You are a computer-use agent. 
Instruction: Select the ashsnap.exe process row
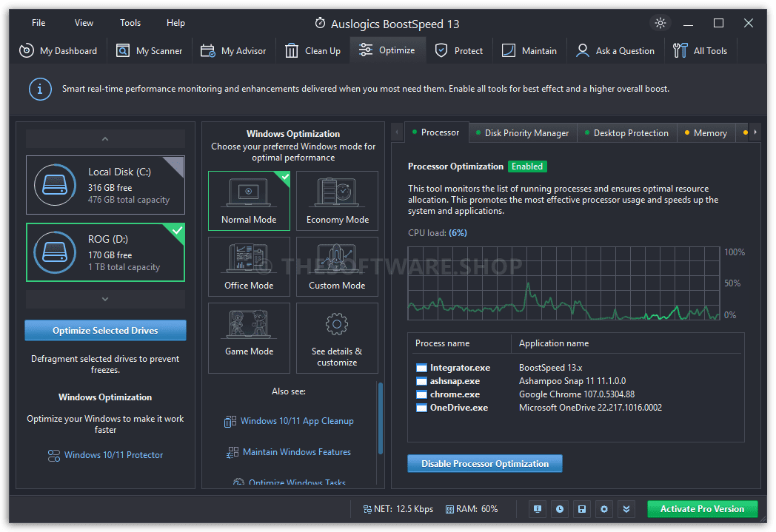pyautogui.click(x=576, y=381)
